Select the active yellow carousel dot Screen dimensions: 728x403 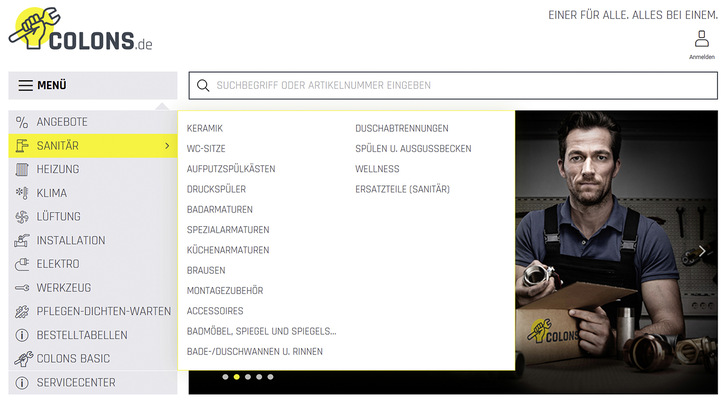[x=237, y=377]
